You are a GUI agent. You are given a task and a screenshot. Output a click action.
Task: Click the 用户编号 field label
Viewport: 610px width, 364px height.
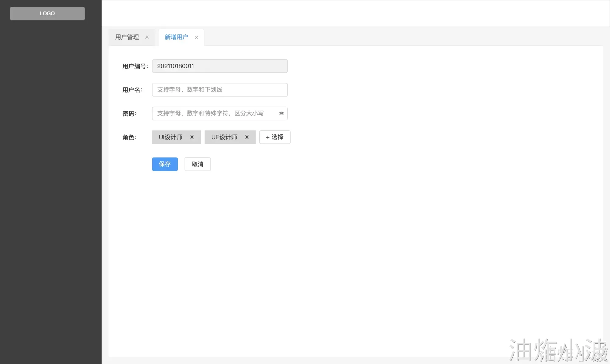coord(135,66)
